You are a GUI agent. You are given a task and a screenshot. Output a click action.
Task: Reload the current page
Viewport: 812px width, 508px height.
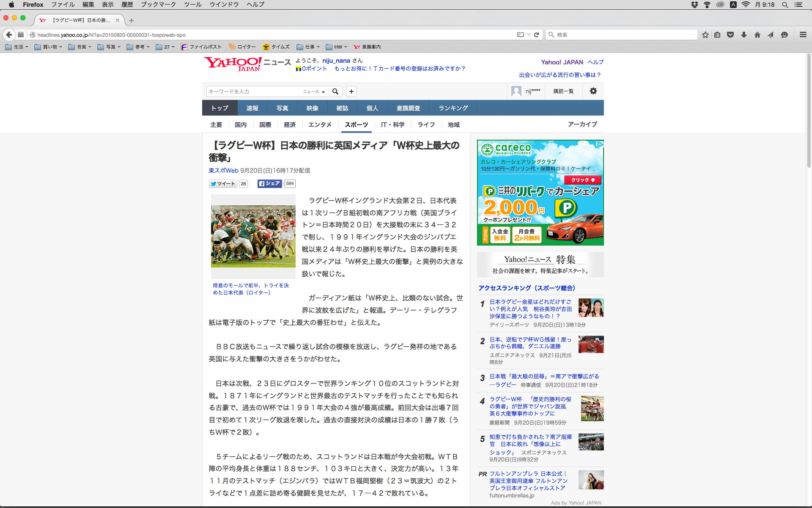(x=537, y=35)
